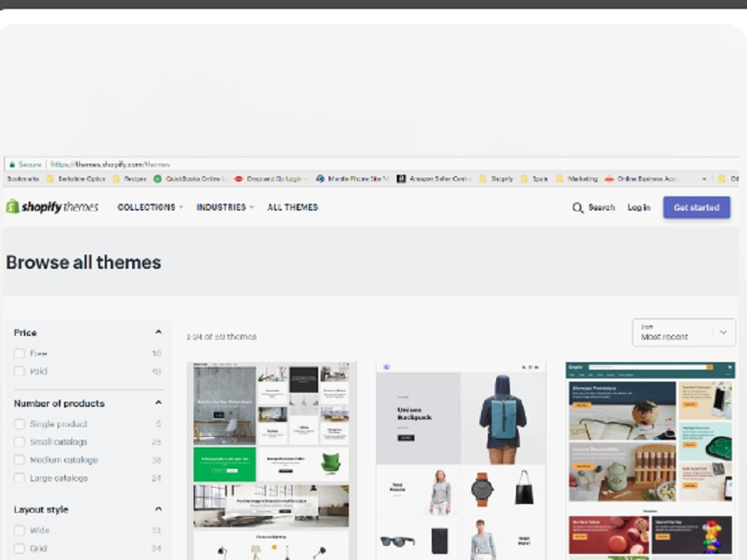
Task: Open the Spain bookmark folder
Action: point(534,178)
